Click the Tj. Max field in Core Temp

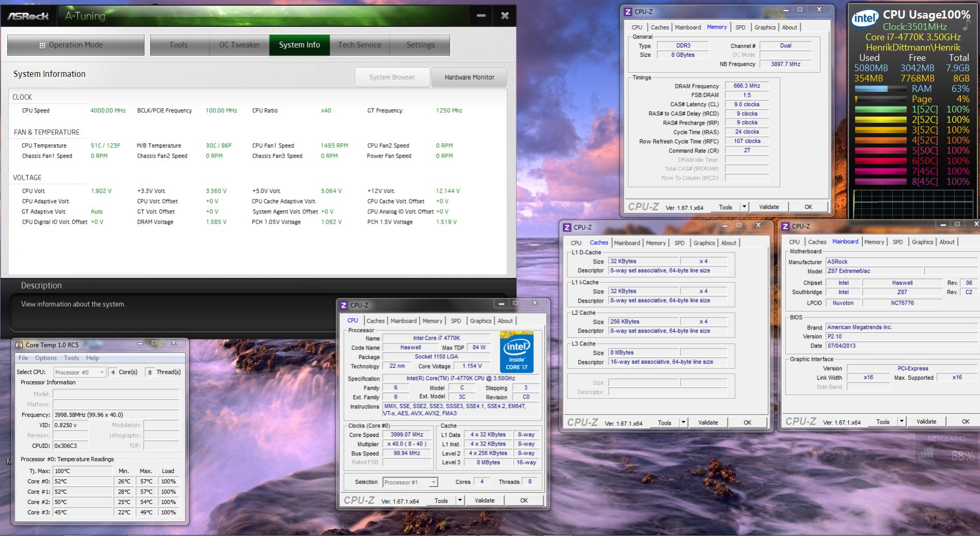(x=83, y=471)
